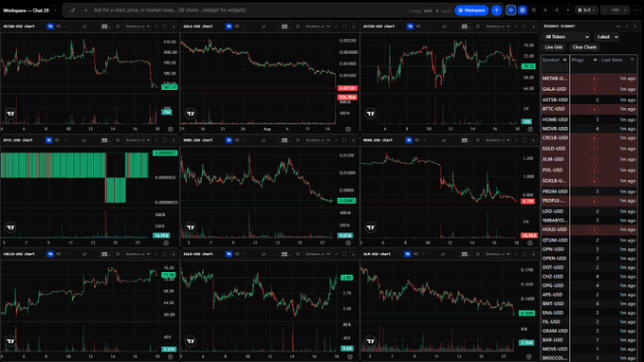644x362 pixels.
Task: Select the PEOPLE-... row in the scanner
Action: click(x=589, y=201)
